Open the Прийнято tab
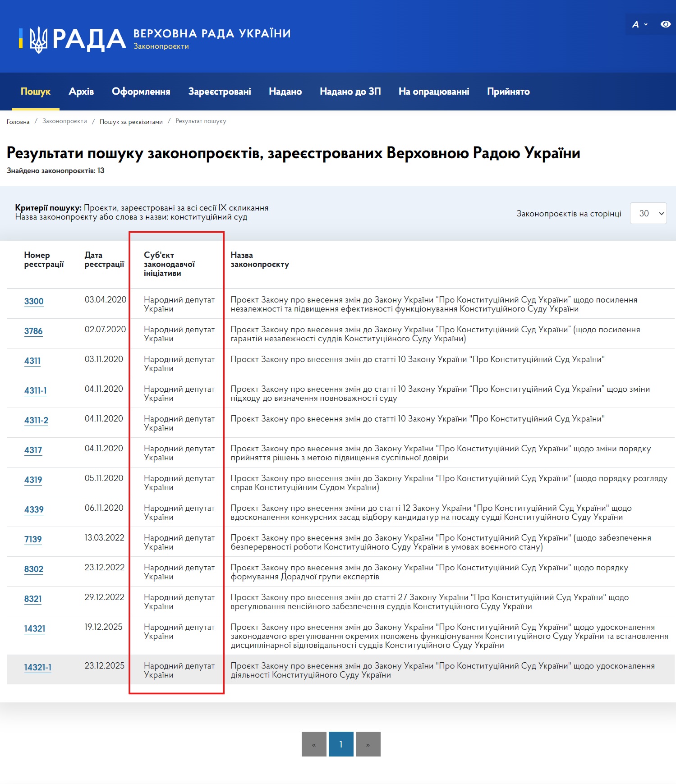 508,92
